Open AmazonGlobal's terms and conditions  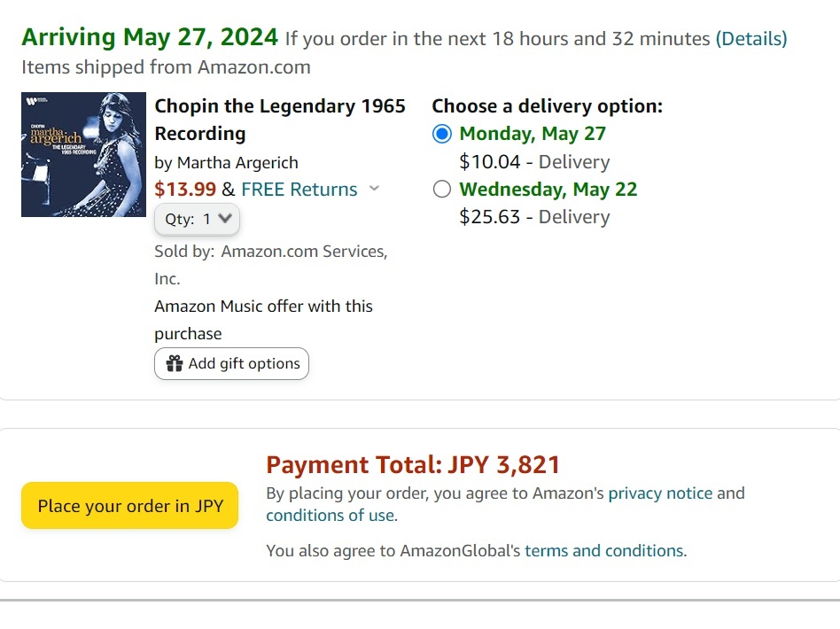[x=604, y=550]
